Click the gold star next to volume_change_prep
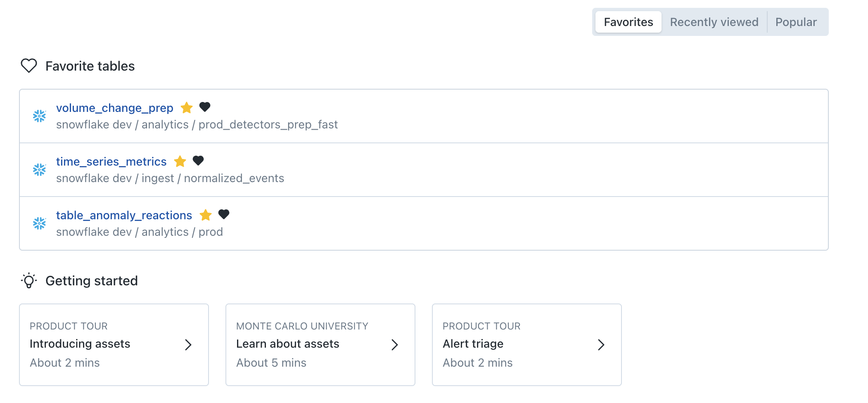This screenshot has width=868, height=403. (x=187, y=108)
